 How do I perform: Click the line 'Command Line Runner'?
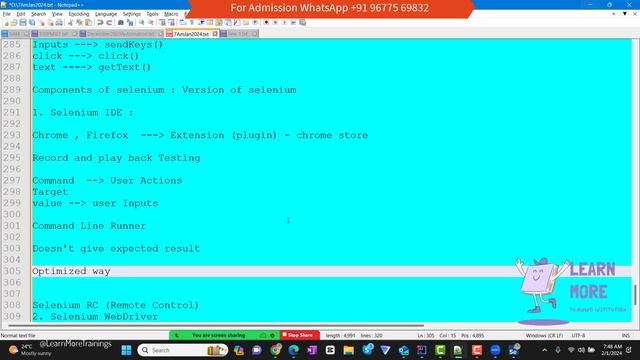point(89,226)
